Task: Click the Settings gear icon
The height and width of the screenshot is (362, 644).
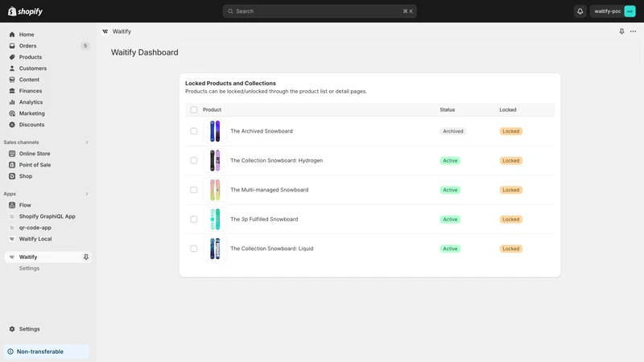Action: (x=12, y=329)
